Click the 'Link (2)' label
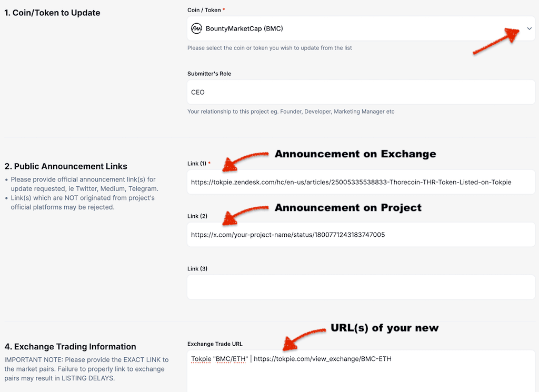The width and height of the screenshot is (539, 392). point(197,216)
